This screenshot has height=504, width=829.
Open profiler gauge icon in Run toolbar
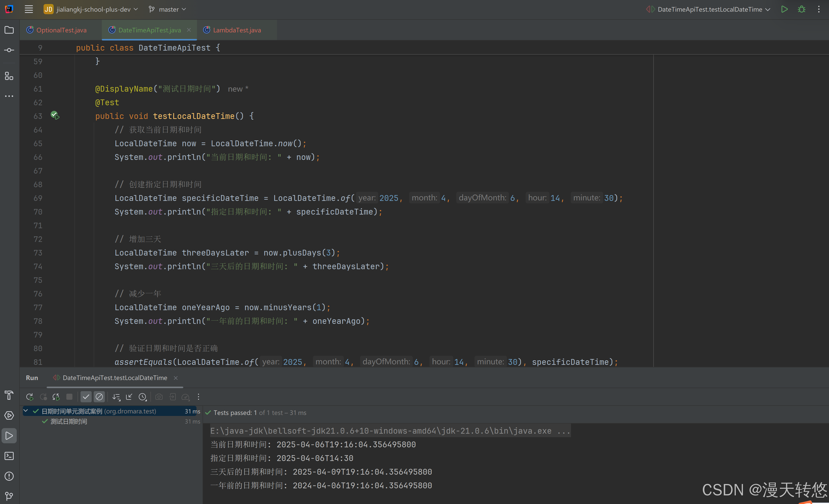(185, 397)
